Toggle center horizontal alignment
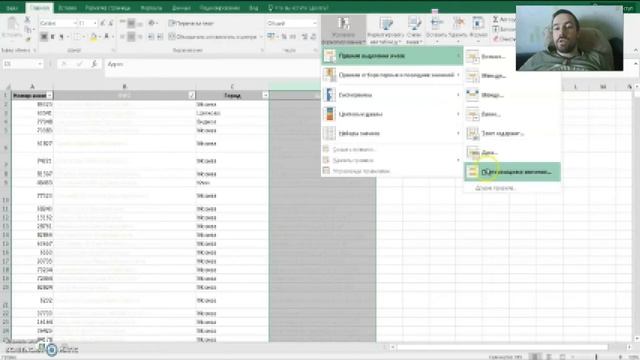Image resolution: width=640 pixels, height=360 pixels. (131, 37)
